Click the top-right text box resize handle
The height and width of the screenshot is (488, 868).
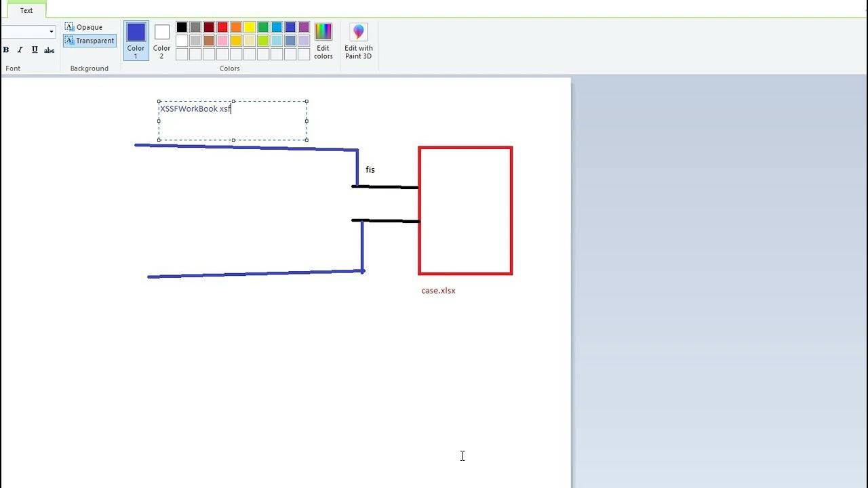click(307, 102)
